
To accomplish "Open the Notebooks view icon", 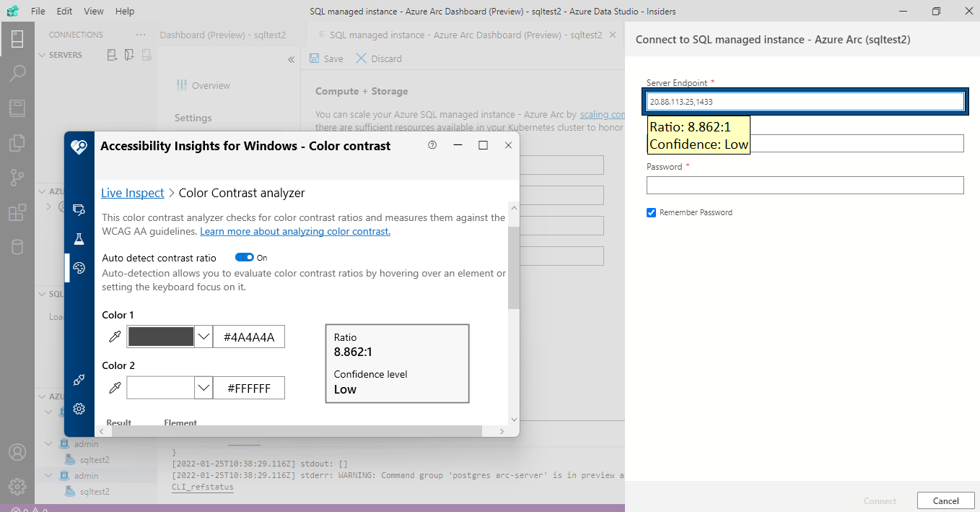I will click(x=17, y=108).
